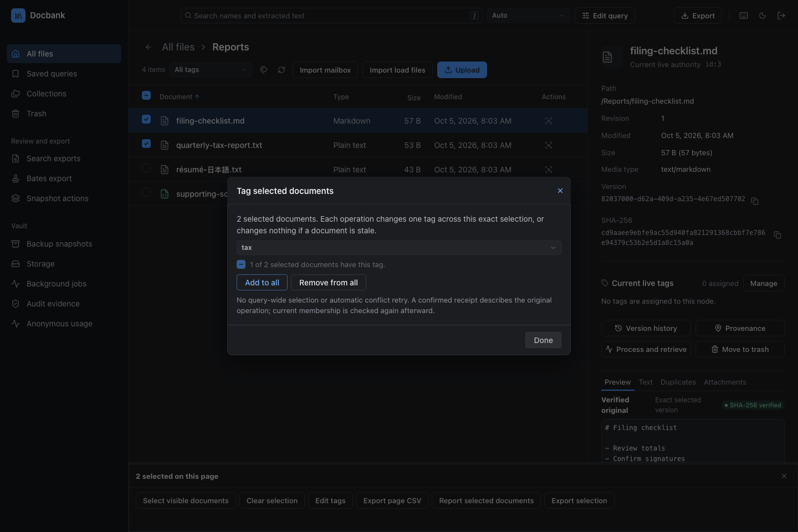
Task: Switch to the Text tab
Action: (646, 382)
